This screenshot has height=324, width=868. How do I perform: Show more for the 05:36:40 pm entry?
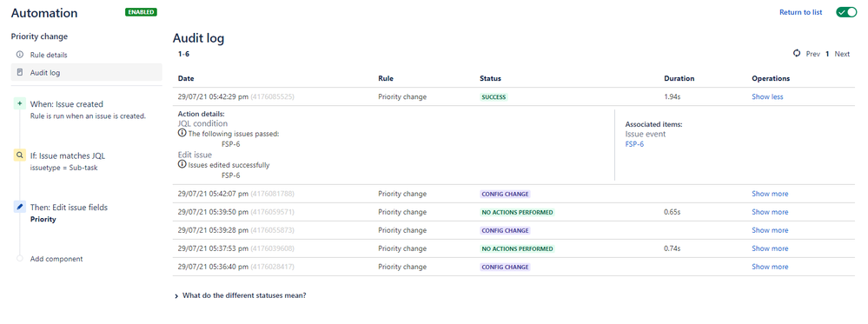tap(770, 267)
